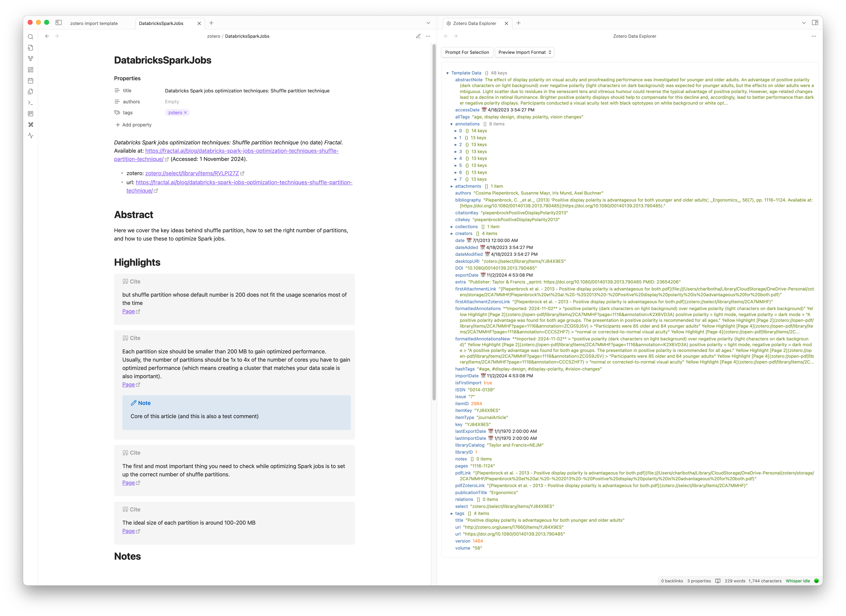
Task: Open search in the left ribbon
Action: (x=31, y=37)
